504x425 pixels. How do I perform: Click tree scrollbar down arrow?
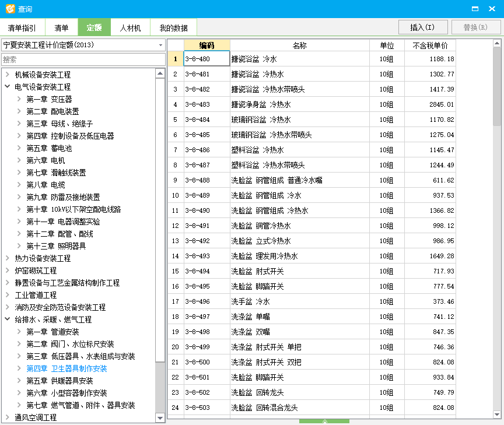click(x=160, y=418)
